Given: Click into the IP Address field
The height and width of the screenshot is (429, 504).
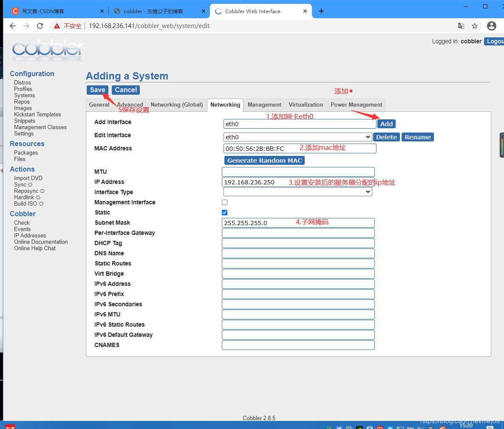Looking at the screenshot, I should 298,182.
